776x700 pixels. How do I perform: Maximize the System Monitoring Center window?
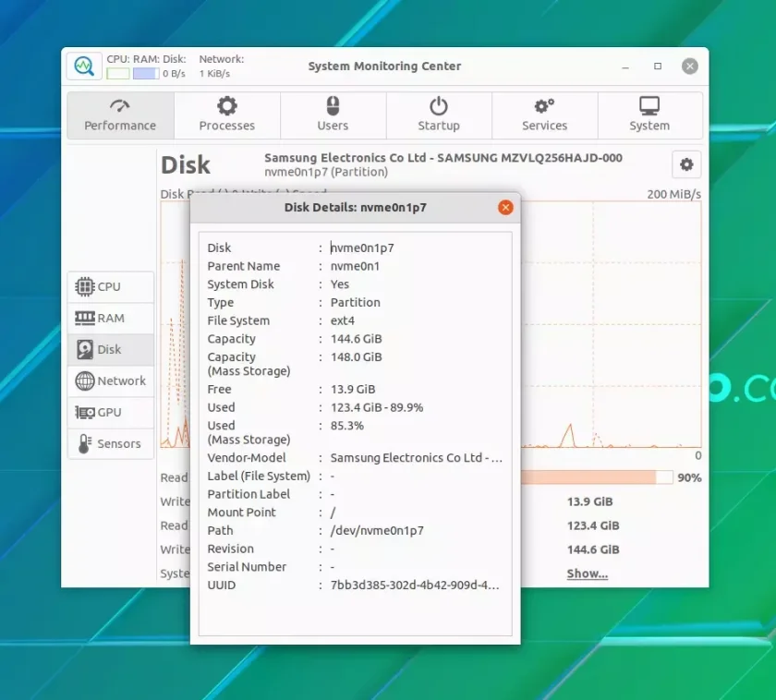coord(658,66)
